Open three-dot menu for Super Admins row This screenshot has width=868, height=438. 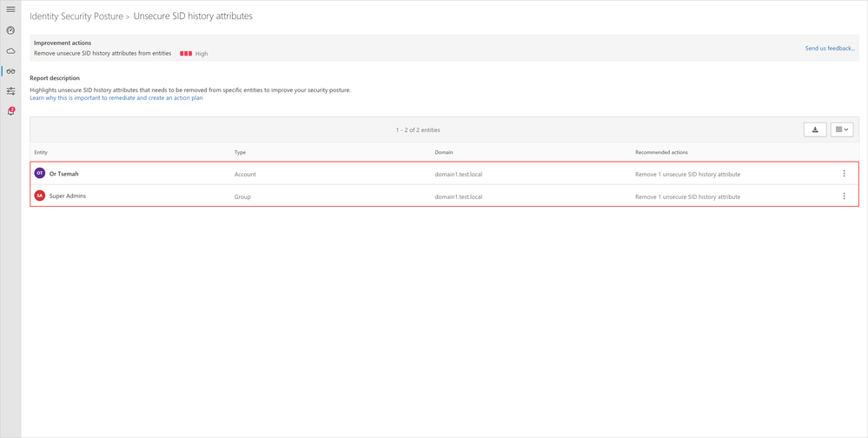coord(844,196)
